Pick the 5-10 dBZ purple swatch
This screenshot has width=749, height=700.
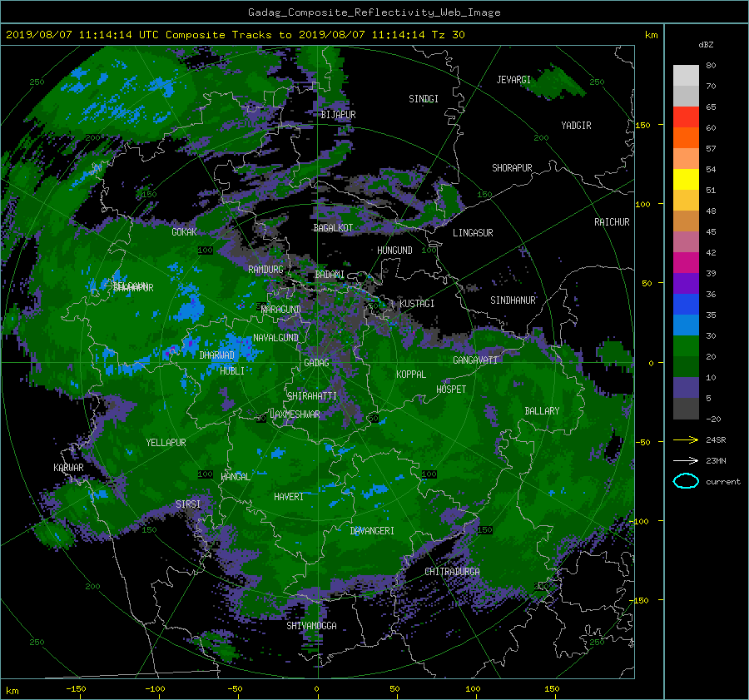pyautogui.click(x=686, y=388)
